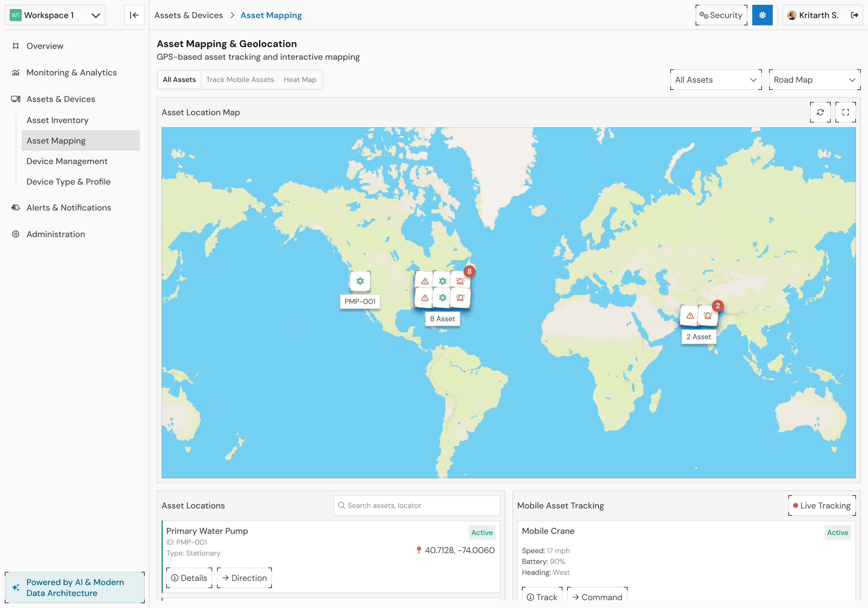Switch to Track Mobile Assets tab
Screen dimensions: 868x608
(x=240, y=79)
